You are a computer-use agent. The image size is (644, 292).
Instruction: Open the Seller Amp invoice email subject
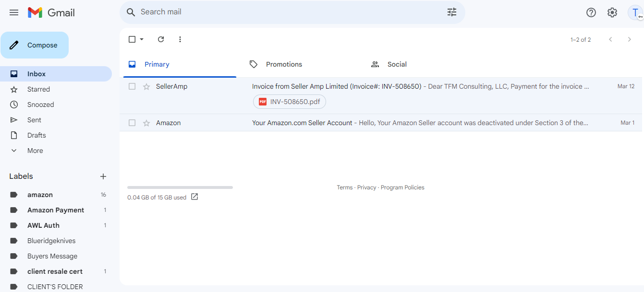point(337,86)
